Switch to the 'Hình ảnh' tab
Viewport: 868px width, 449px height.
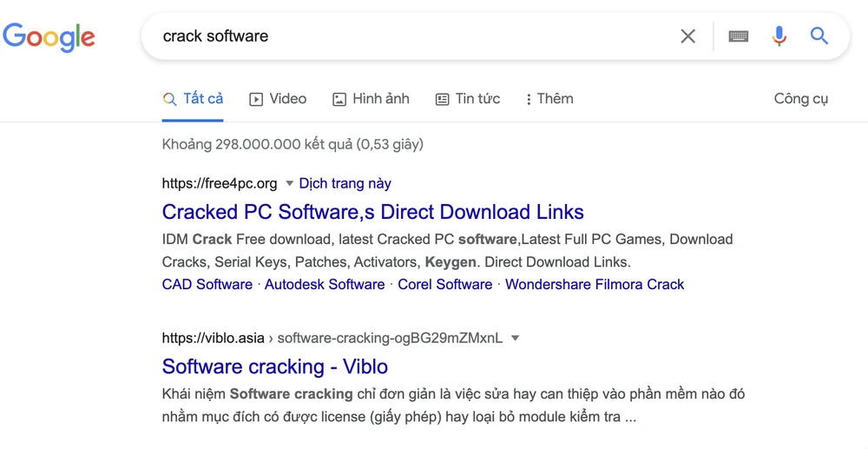pyautogui.click(x=371, y=99)
